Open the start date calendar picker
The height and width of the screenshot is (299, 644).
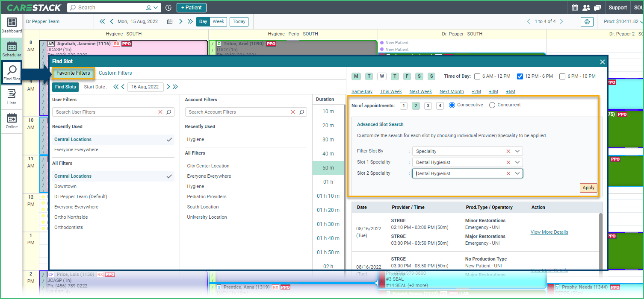(146, 87)
